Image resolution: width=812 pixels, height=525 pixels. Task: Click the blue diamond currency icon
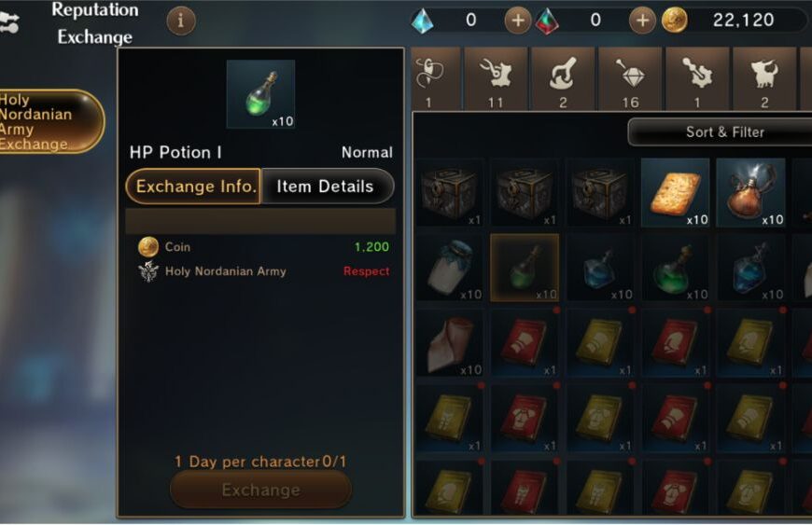coord(423,21)
